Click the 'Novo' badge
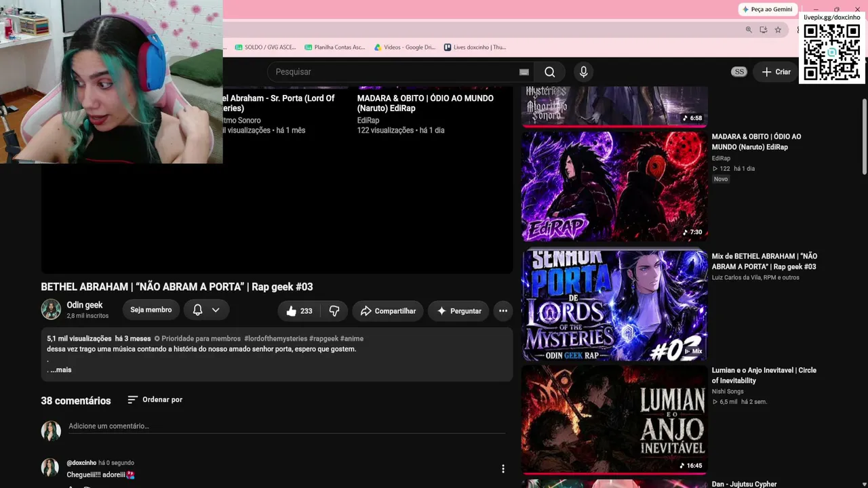This screenshot has width=868, height=488. (721, 179)
